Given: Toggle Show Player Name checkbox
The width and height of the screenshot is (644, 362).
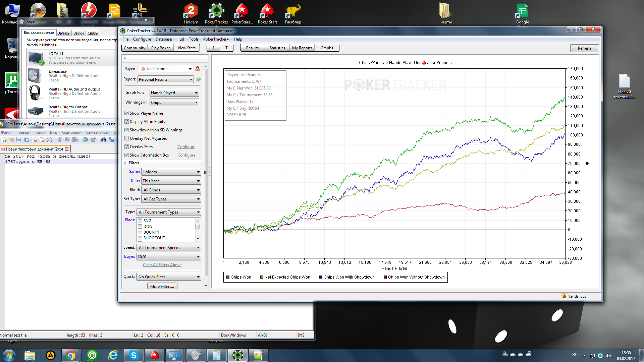Looking at the screenshot, I should tap(126, 113).
